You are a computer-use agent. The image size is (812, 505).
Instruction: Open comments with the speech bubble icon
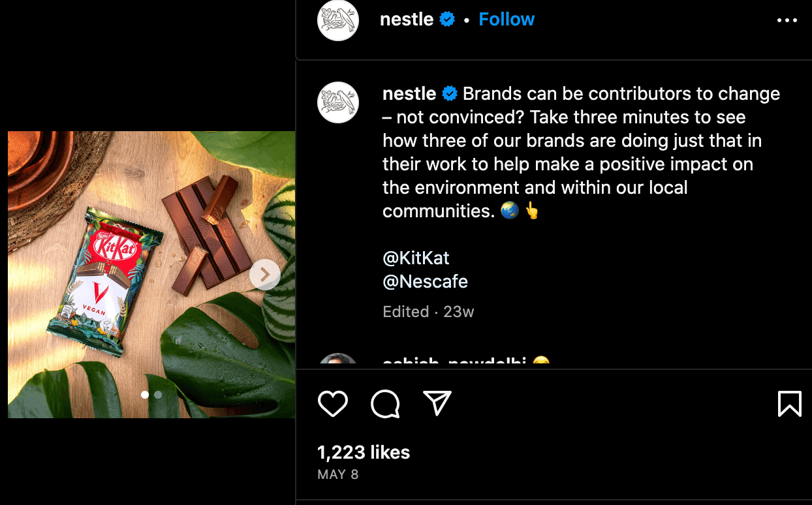(385, 404)
